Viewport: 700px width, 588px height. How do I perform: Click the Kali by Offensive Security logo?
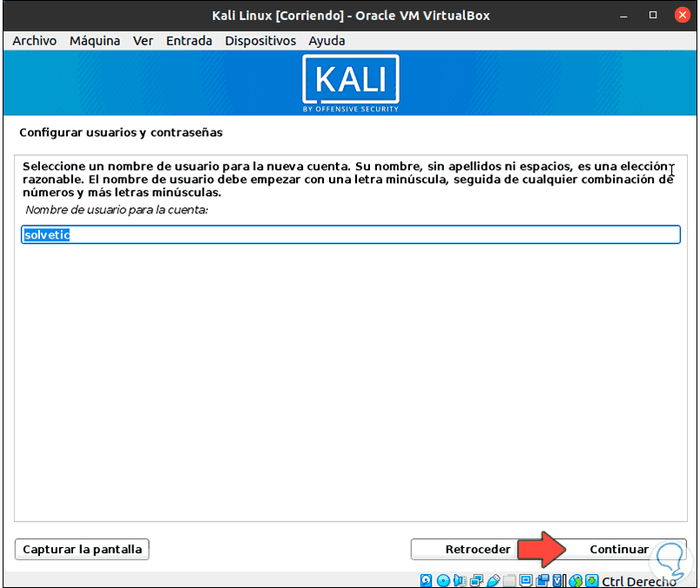point(351,83)
